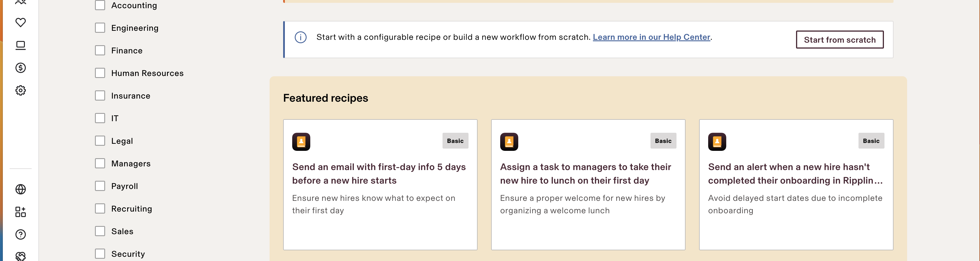Image resolution: width=980 pixels, height=261 pixels.
Task: Open the App Shop icon in sidebar
Action: [x=21, y=212]
